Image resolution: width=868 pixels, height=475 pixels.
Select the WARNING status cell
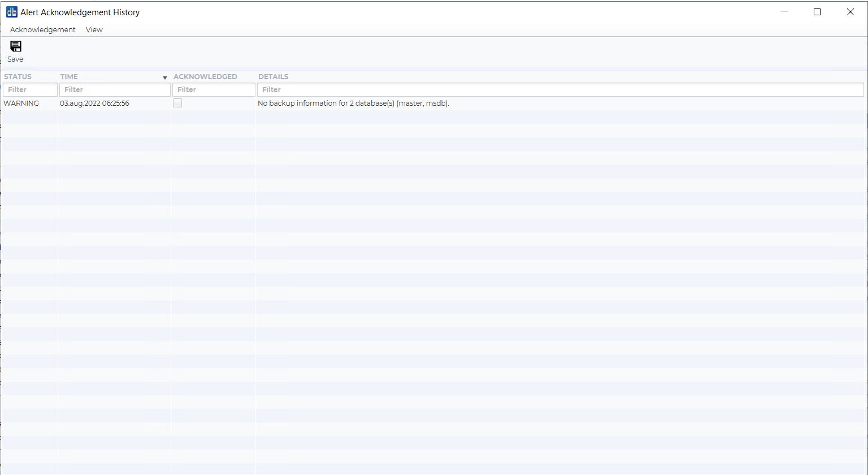[x=21, y=103]
